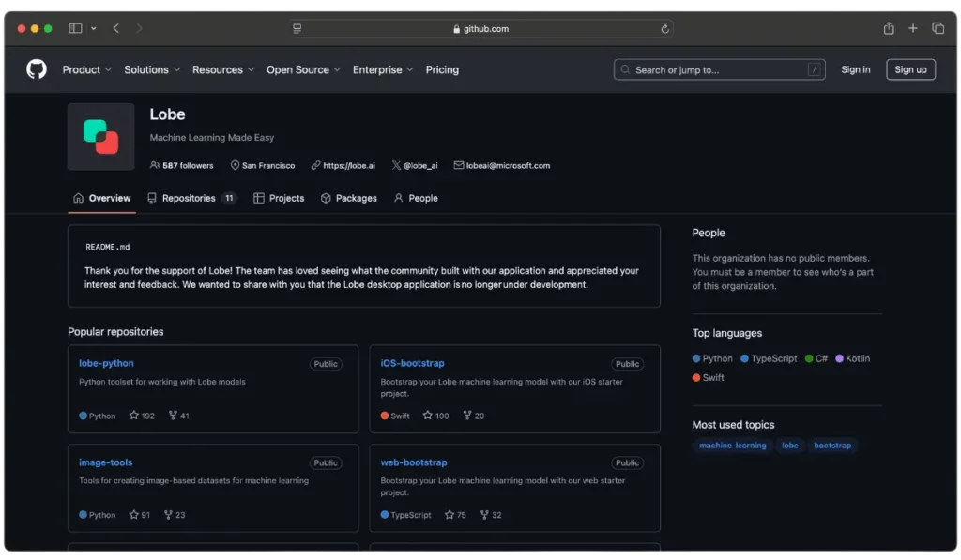Click the fork icon on image-tools card

[168, 515]
